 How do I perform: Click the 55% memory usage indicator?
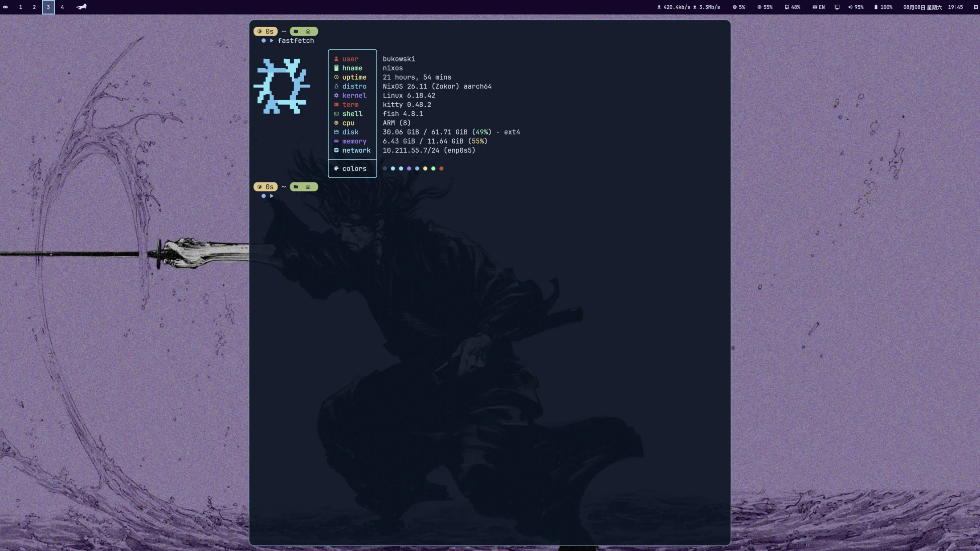click(765, 7)
